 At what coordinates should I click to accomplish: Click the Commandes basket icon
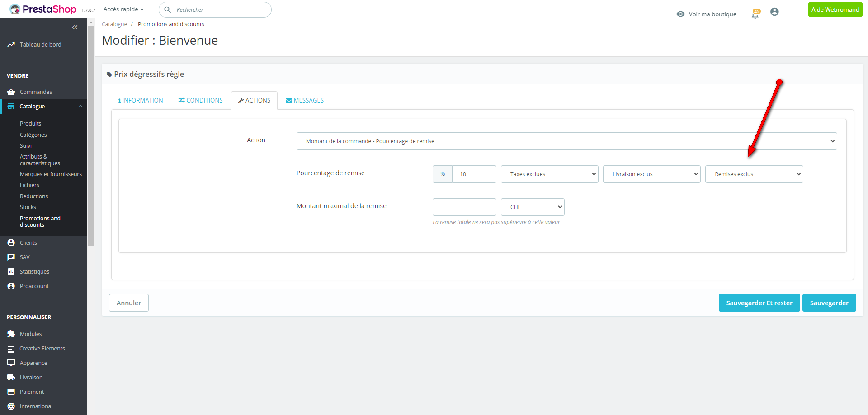[11, 92]
